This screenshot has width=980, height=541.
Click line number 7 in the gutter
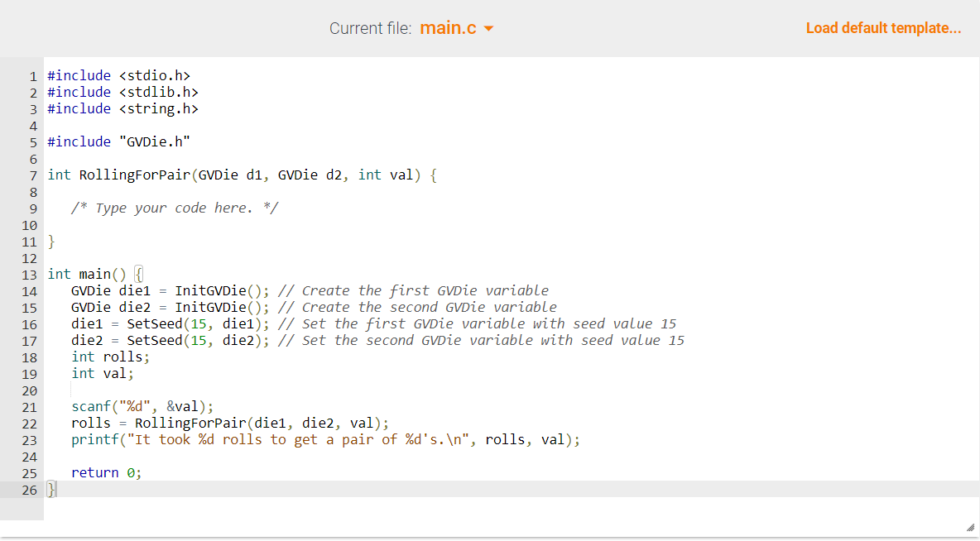point(33,175)
